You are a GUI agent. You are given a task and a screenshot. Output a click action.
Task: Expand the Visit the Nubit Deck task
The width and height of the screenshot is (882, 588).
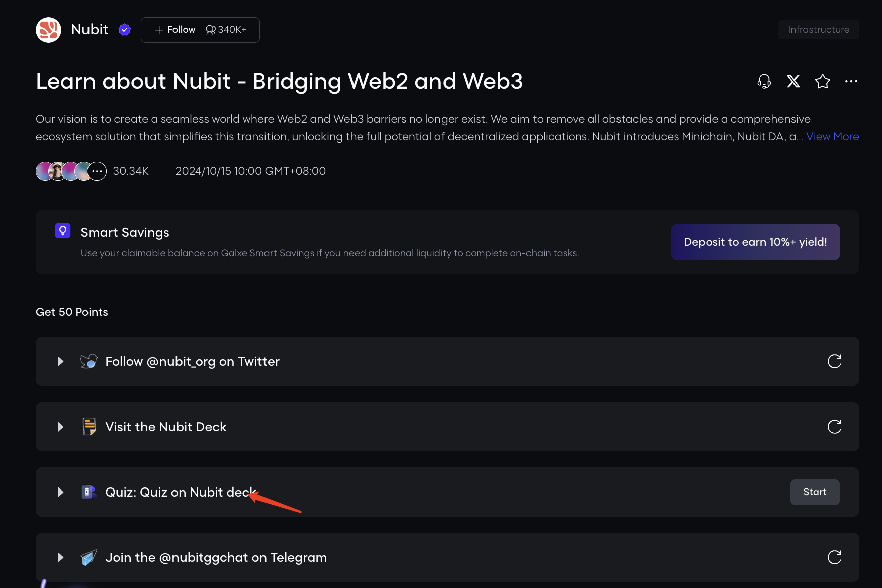click(x=60, y=427)
